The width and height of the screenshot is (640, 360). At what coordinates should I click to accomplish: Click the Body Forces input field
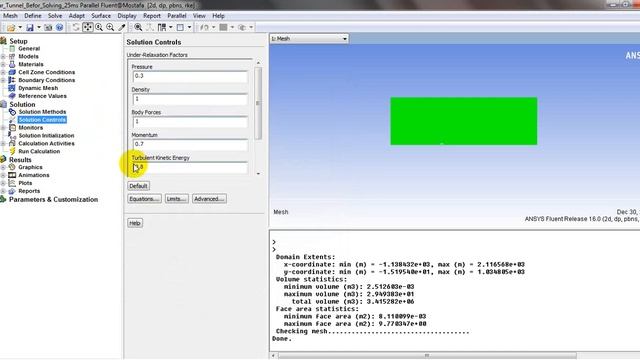click(x=190, y=122)
